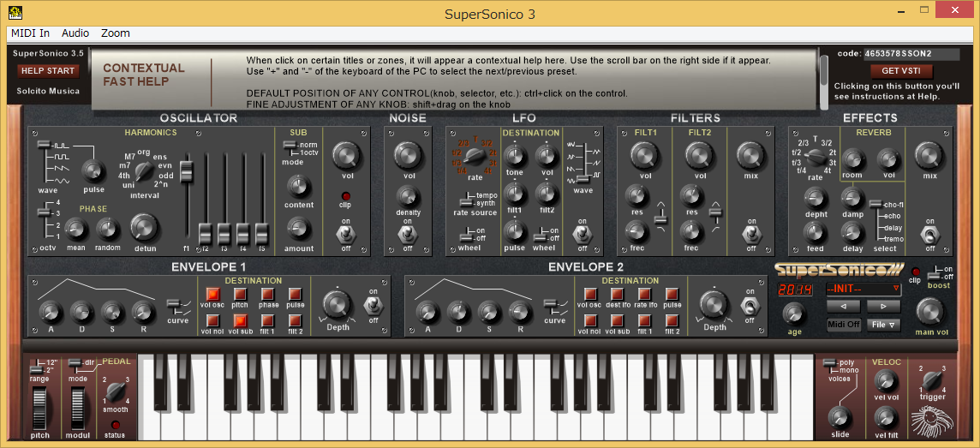Viewport: 980px width, 448px height.
Task: Toggle the LFO on/off switch
Action: pos(583,235)
